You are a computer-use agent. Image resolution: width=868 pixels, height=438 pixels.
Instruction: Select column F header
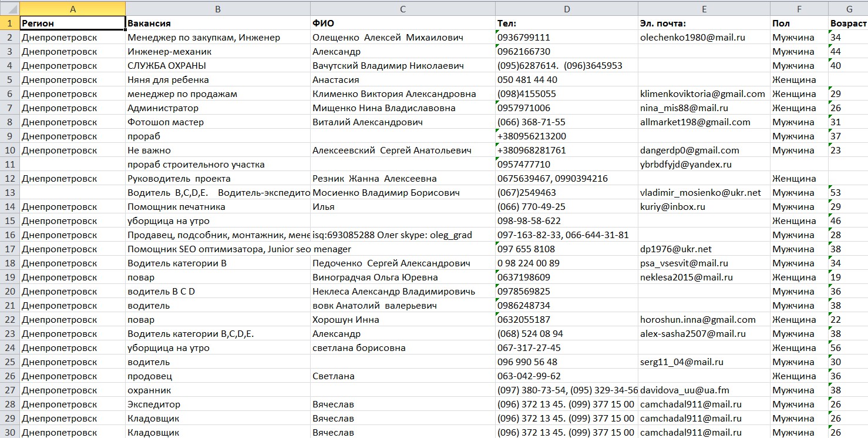click(x=799, y=9)
